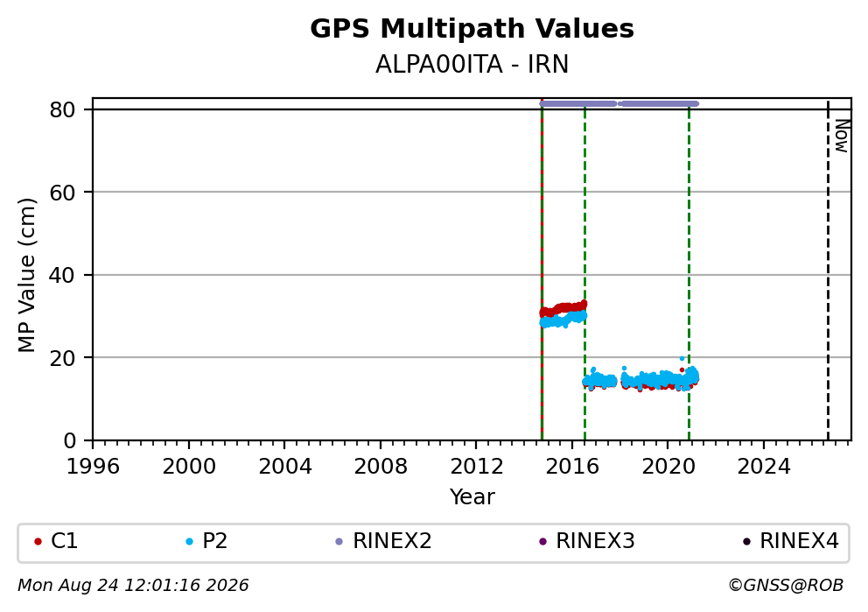The height and width of the screenshot is (612, 868).
Task: Click the x-axis tick label "2020"
Action: (x=668, y=467)
